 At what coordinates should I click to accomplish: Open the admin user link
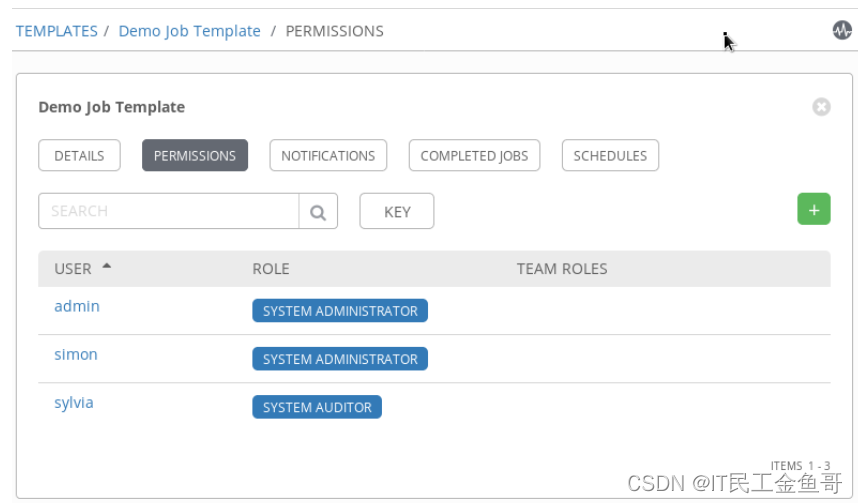tap(77, 306)
